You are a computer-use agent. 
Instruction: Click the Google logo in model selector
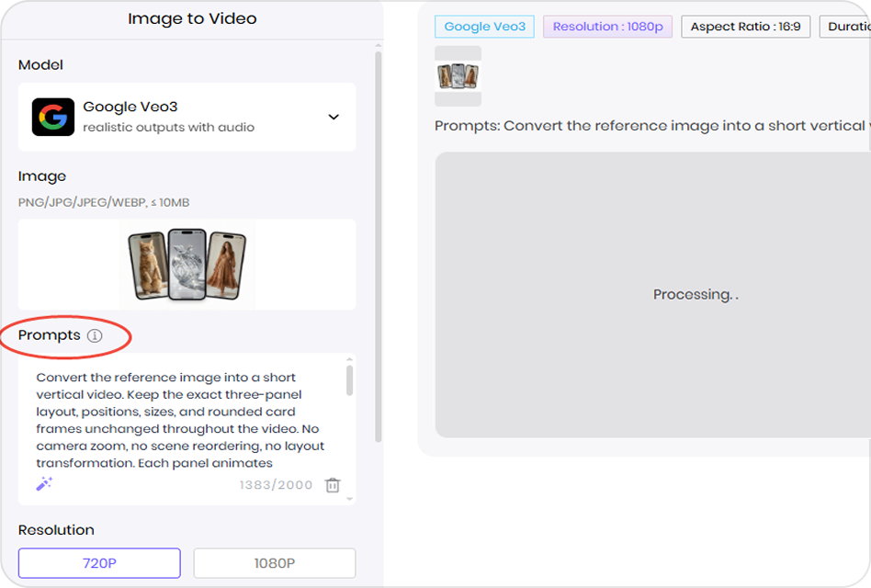(53, 117)
